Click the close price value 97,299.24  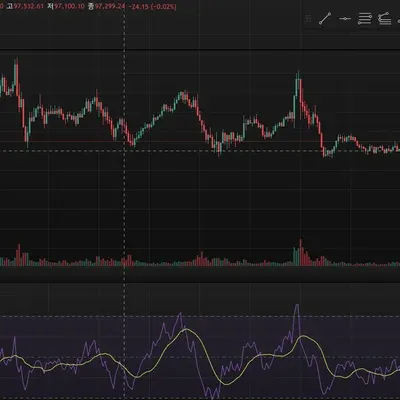pyautogui.click(x=110, y=6)
